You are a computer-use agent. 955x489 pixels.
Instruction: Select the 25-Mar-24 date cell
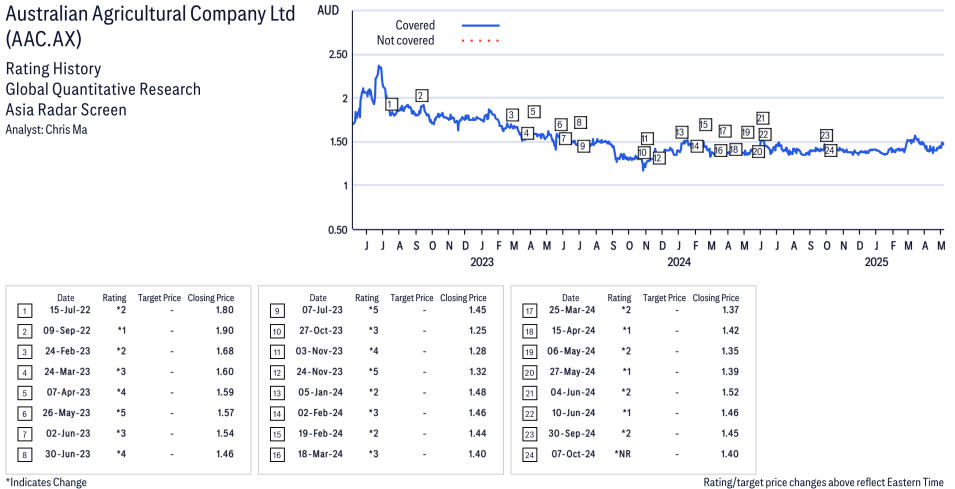(573, 310)
